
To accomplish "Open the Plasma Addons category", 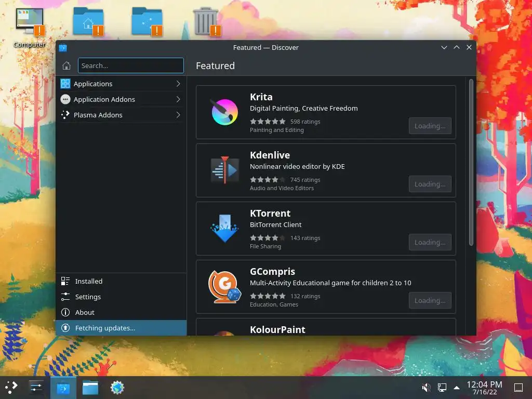I will (121, 115).
